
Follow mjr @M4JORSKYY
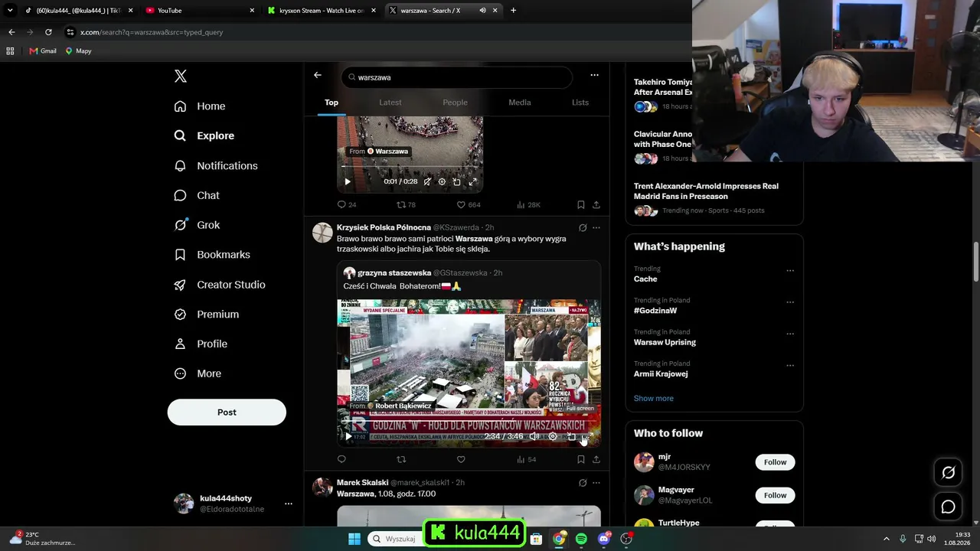775,462
